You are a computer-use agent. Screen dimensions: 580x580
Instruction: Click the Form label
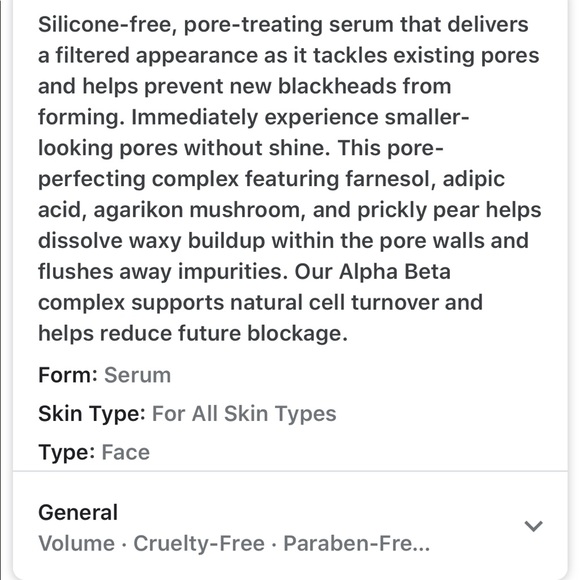pyautogui.click(x=68, y=375)
